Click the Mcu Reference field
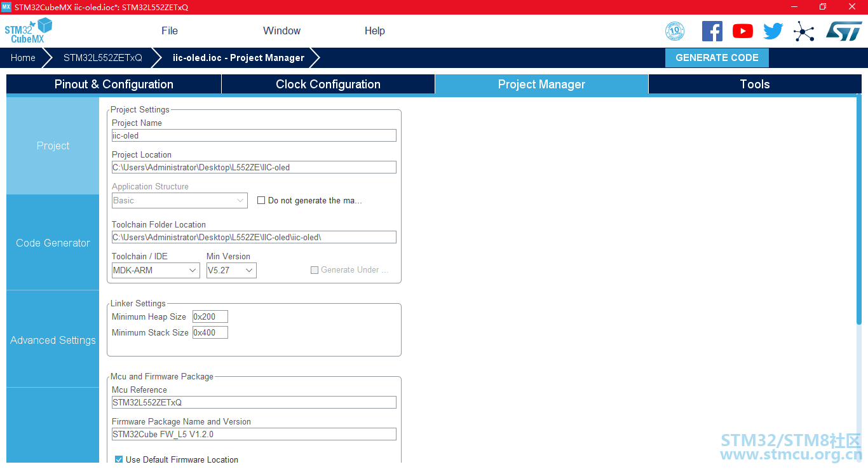This screenshot has width=868, height=469. pos(254,402)
